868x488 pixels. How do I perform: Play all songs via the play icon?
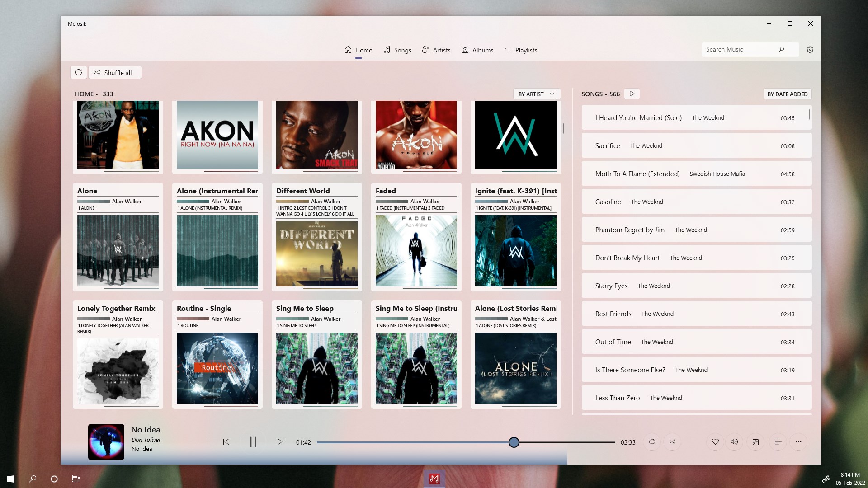pyautogui.click(x=632, y=94)
